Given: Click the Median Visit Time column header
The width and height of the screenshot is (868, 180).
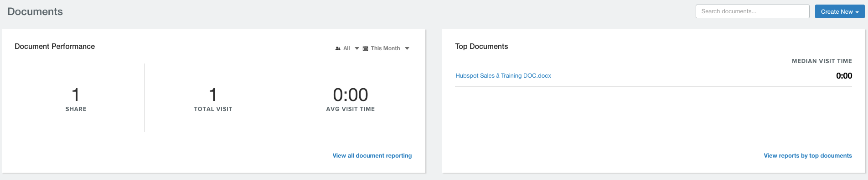Looking at the screenshot, I should [822, 61].
